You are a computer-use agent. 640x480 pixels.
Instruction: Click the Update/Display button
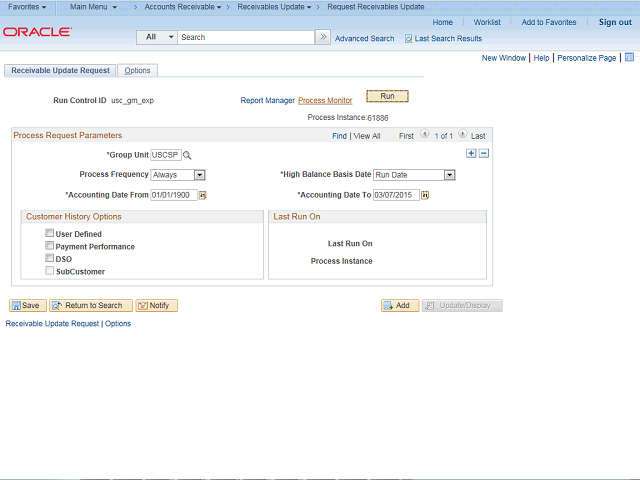coord(462,305)
